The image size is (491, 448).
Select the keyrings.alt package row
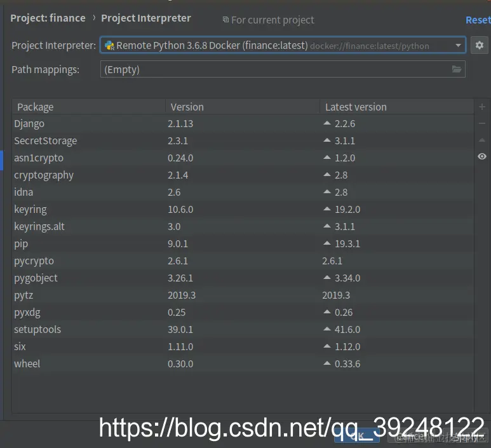243,226
